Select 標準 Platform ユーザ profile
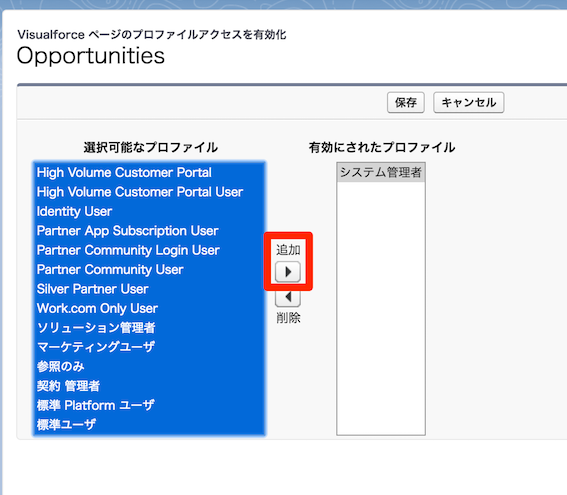 (149, 405)
